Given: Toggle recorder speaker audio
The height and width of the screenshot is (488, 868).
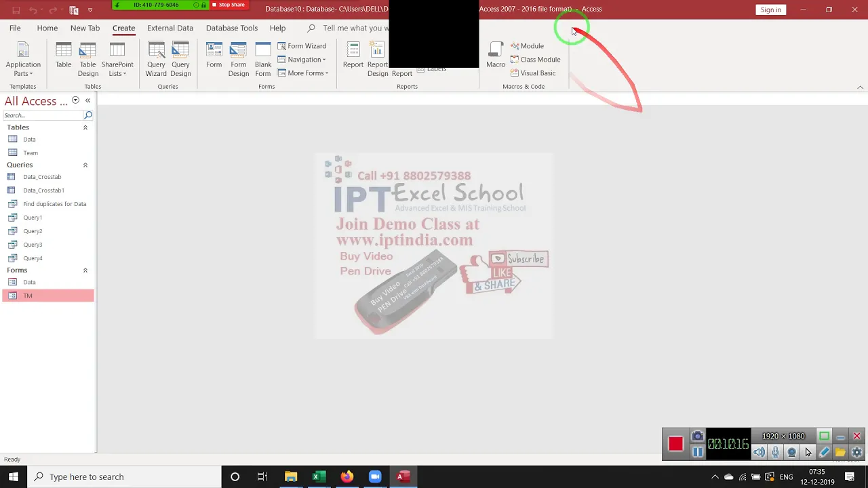Looking at the screenshot, I should 759,452.
